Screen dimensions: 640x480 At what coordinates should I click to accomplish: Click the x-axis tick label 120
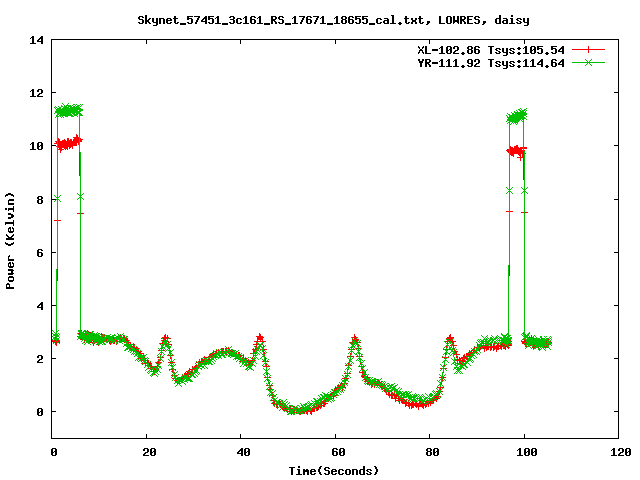coord(621,452)
